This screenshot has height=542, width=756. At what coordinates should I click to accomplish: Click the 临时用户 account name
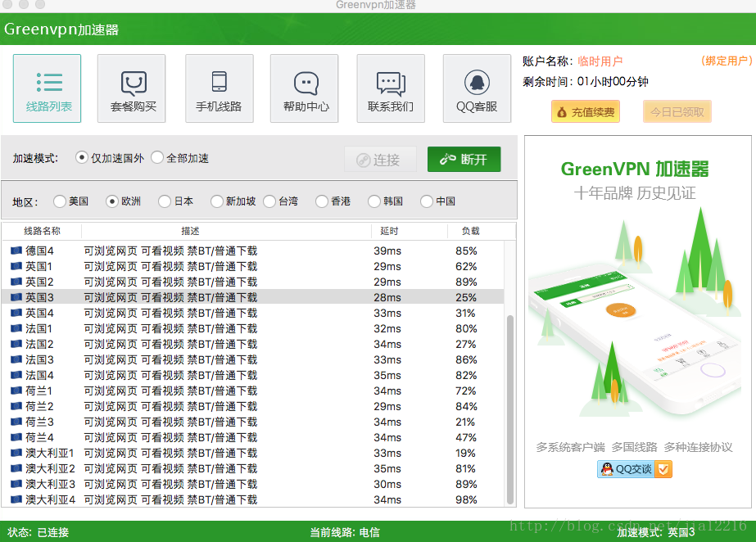(600, 61)
